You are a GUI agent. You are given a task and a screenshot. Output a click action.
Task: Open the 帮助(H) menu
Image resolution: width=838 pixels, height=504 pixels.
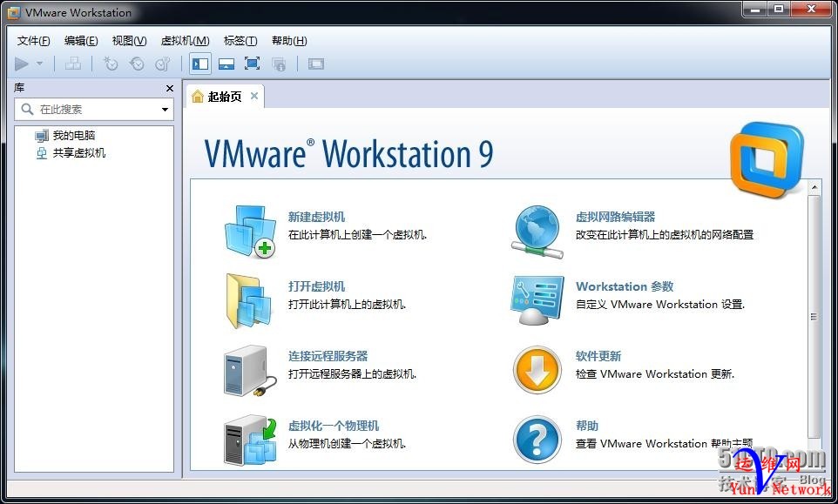tap(289, 41)
